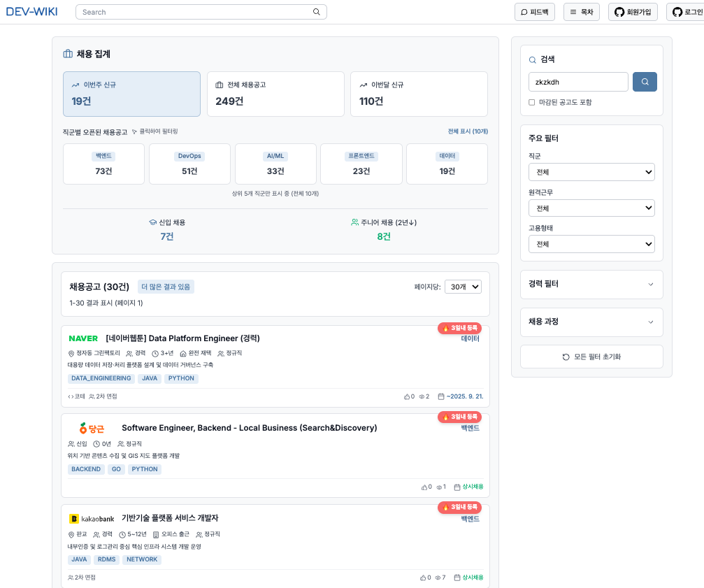This screenshot has width=704, height=588.
Task: Click the location pin icon beside 정자동 그린팩토리
Action: (x=71, y=353)
